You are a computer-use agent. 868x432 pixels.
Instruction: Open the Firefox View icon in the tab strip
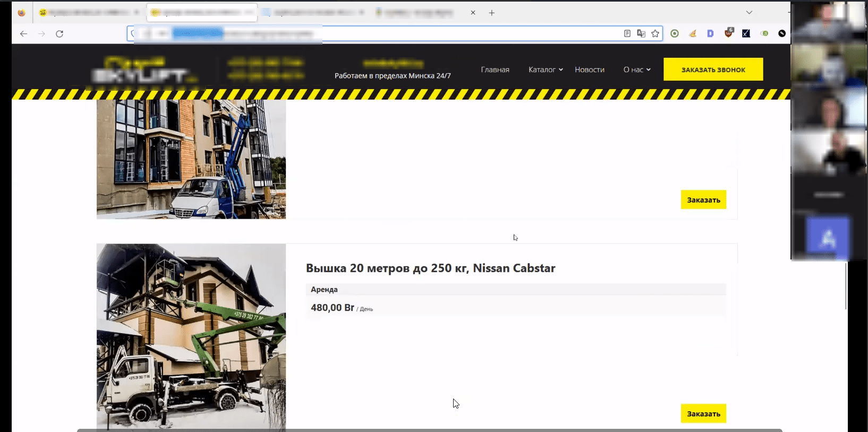click(x=21, y=13)
